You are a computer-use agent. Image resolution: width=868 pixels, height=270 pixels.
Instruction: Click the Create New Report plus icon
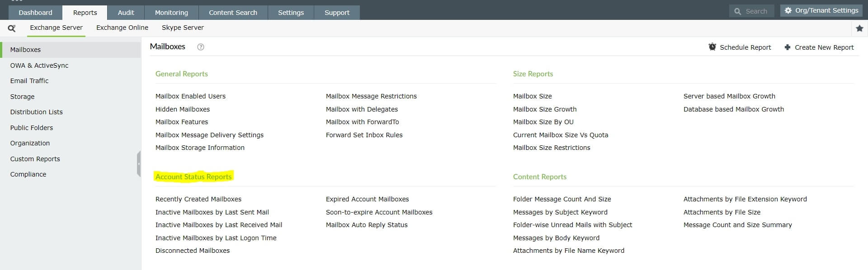[787, 47]
